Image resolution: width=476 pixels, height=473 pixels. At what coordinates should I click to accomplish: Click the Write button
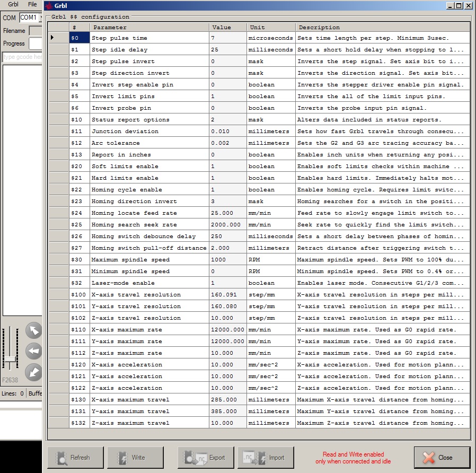(135, 457)
